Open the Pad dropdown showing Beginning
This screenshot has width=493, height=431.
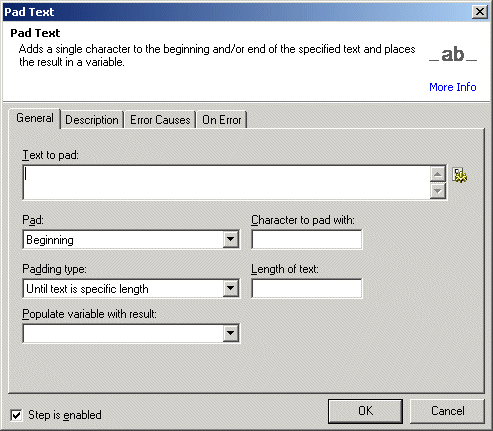(230, 239)
